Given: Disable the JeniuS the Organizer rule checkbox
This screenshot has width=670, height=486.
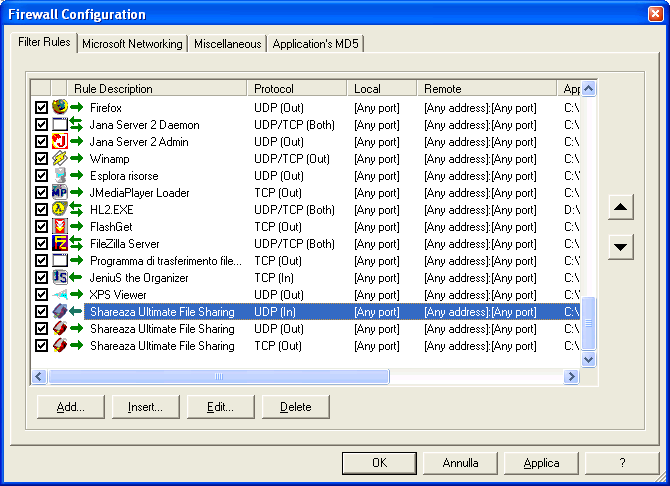Looking at the screenshot, I should 41,277.
